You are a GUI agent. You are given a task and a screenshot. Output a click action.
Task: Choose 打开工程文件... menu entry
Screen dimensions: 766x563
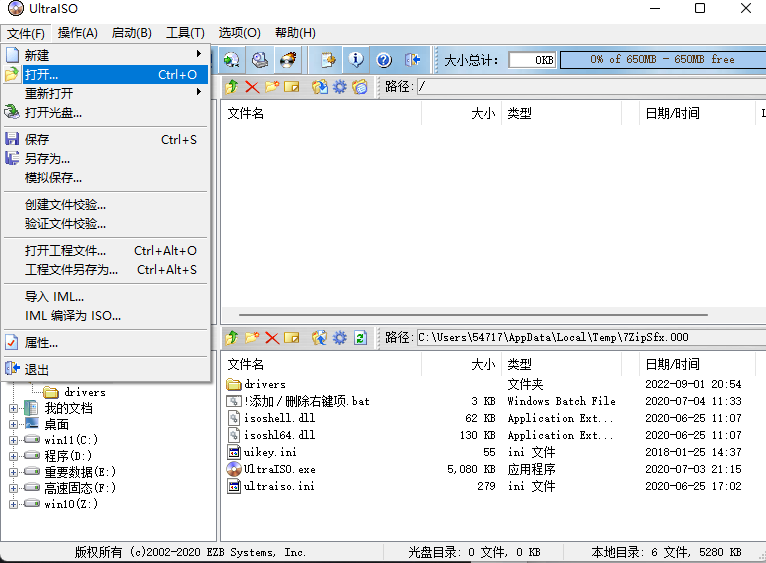tap(106, 251)
